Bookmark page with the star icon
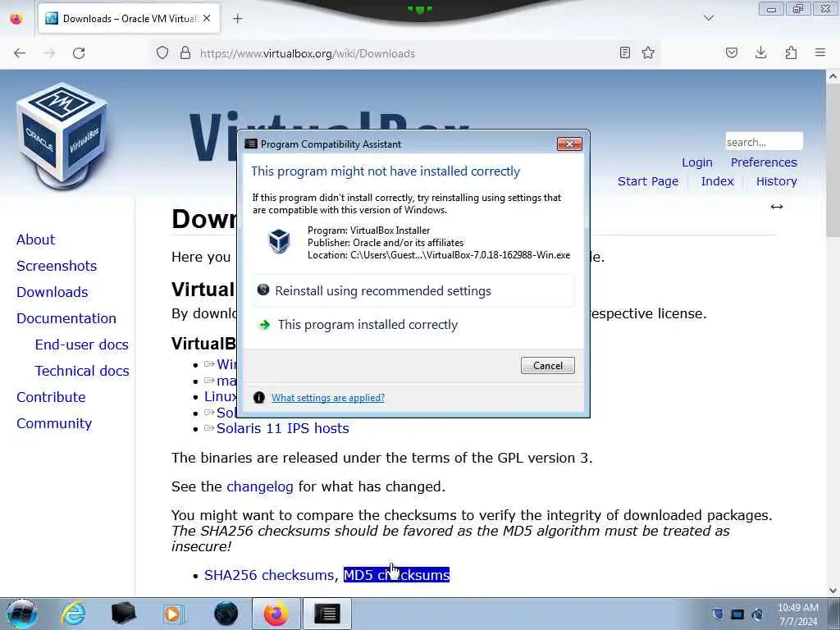Screen dimensions: 840x630 tap(648, 52)
